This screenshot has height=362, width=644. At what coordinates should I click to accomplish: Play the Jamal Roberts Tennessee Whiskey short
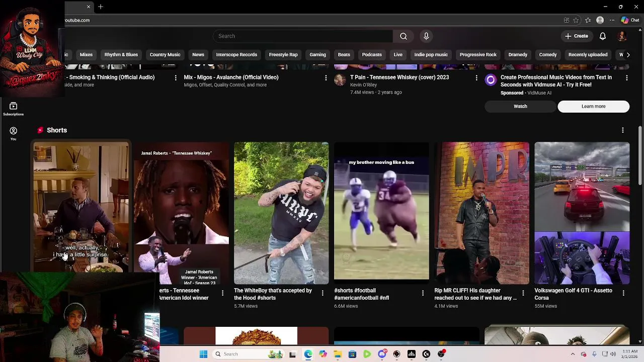(x=181, y=213)
